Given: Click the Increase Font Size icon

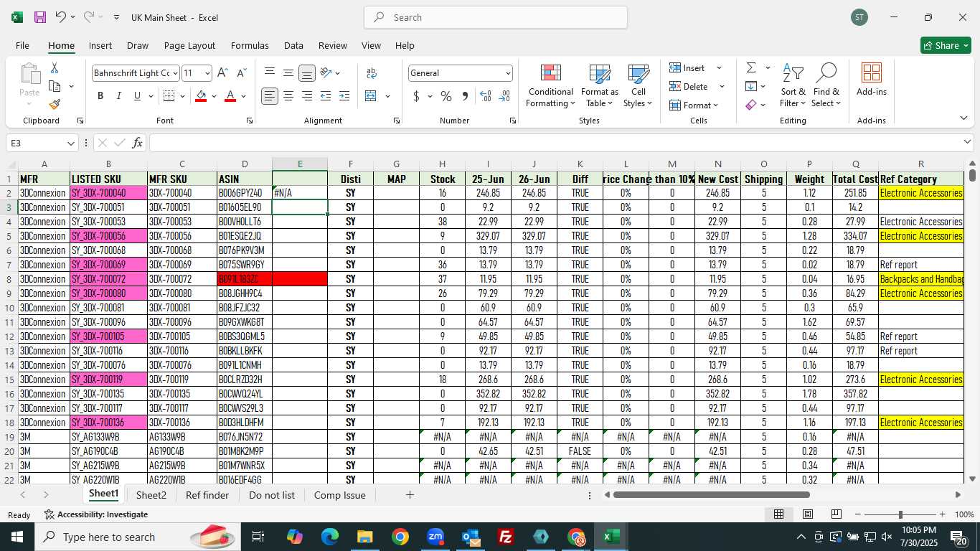Looking at the screenshot, I should point(223,72).
